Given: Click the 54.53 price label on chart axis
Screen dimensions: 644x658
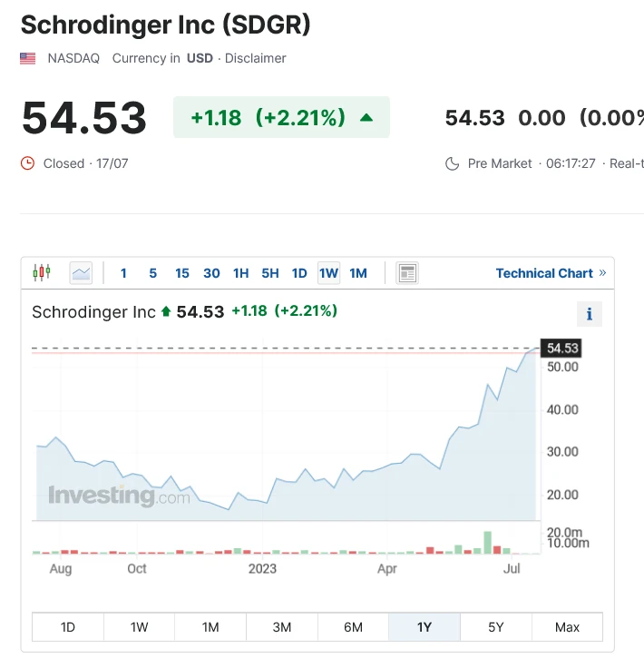Looking at the screenshot, I should pyautogui.click(x=561, y=348).
